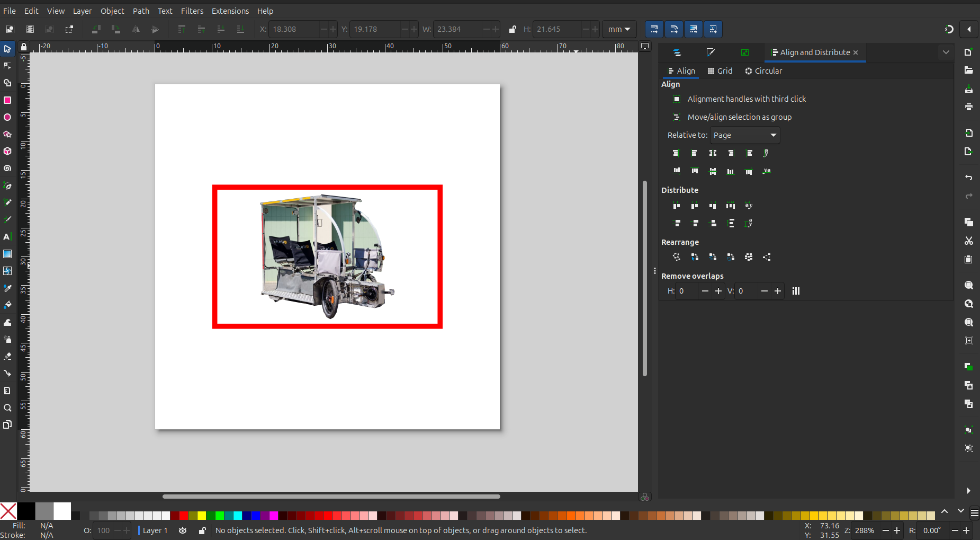
Task: Open the Object menu
Action: pyautogui.click(x=112, y=11)
